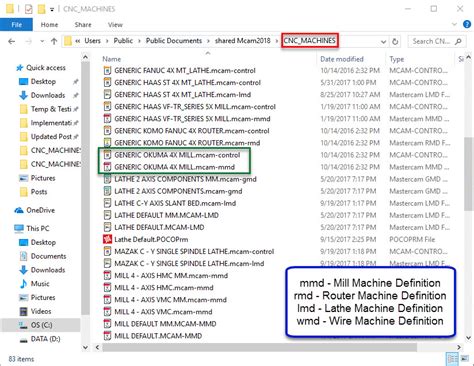Open the recent locations dropdown arrow
This screenshot has height=366, width=474.
(42, 41)
